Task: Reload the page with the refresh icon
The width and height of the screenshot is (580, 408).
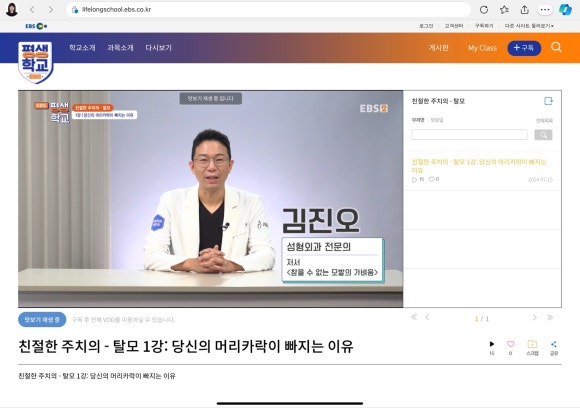Action: click(x=484, y=10)
